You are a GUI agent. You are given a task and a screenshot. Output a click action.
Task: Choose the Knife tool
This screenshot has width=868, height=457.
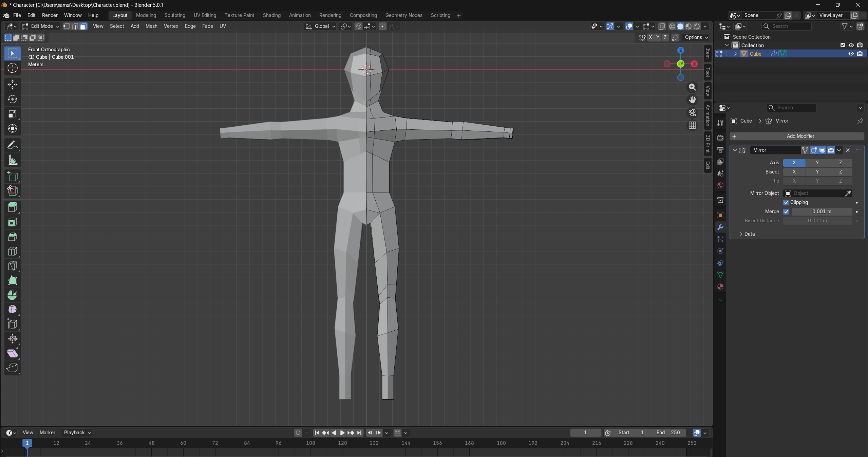[x=13, y=266]
